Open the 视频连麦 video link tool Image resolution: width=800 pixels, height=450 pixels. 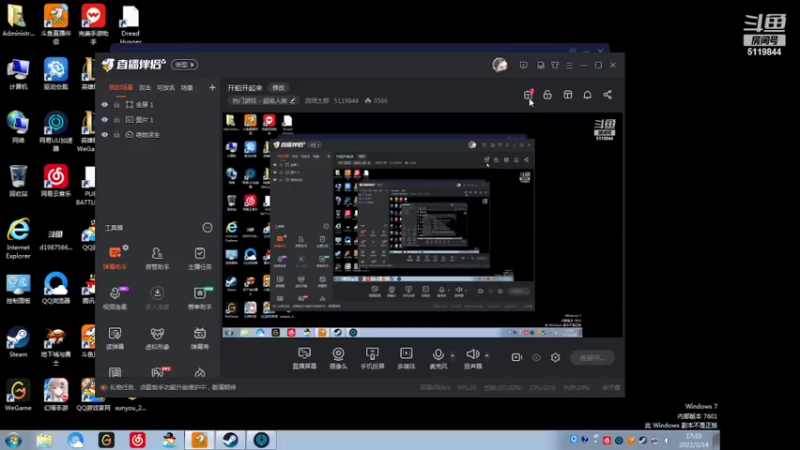pos(115,297)
